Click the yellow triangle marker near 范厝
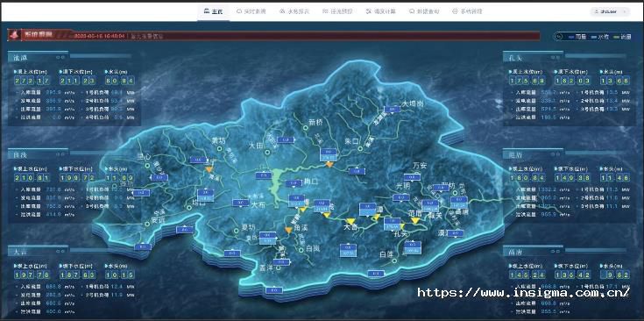 (x=415, y=220)
